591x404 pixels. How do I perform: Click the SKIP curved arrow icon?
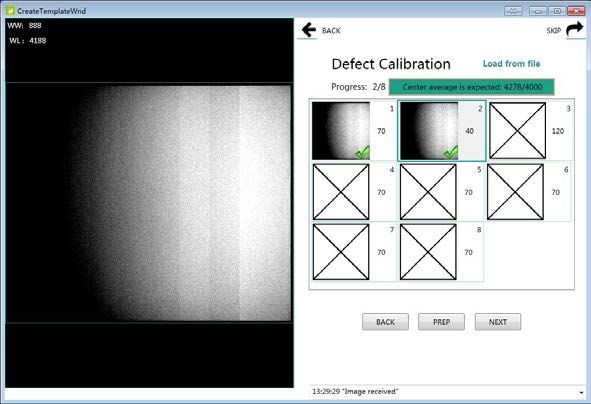pyautogui.click(x=575, y=29)
